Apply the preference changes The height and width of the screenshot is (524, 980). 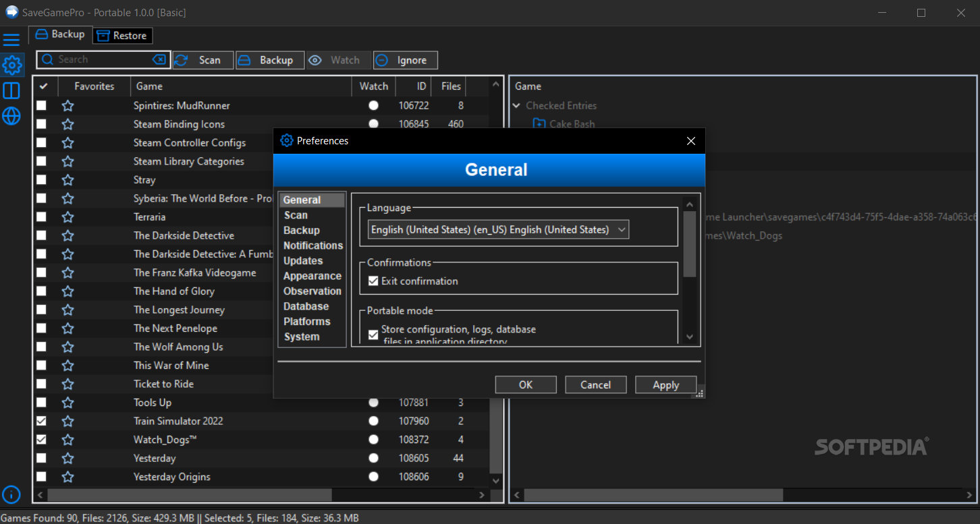666,384
